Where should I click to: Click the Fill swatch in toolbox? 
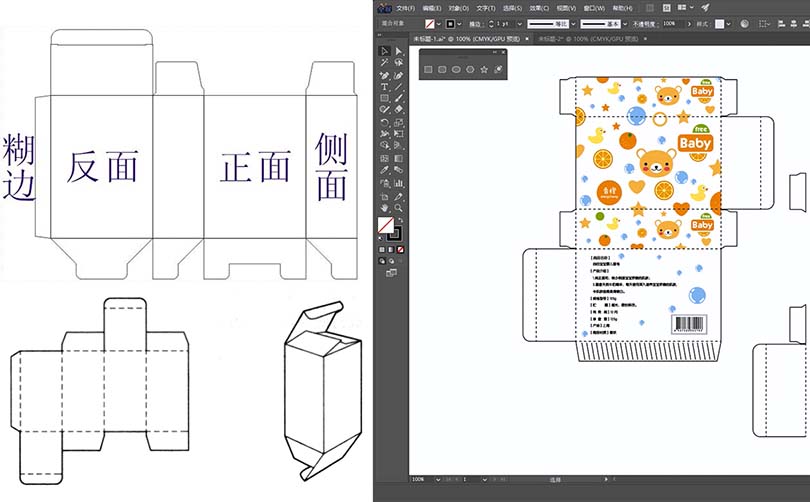[386, 225]
